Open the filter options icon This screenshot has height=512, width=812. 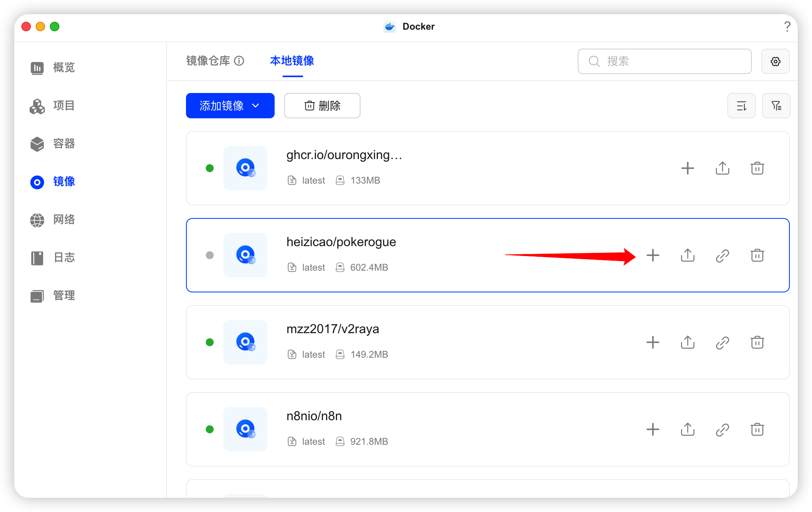pos(776,106)
